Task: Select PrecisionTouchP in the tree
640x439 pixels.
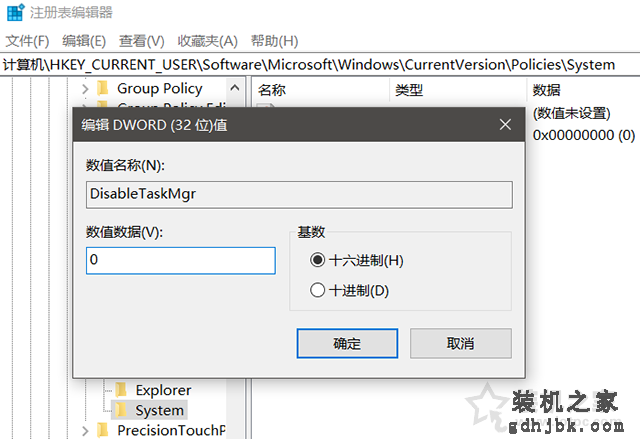Action: click(171, 430)
